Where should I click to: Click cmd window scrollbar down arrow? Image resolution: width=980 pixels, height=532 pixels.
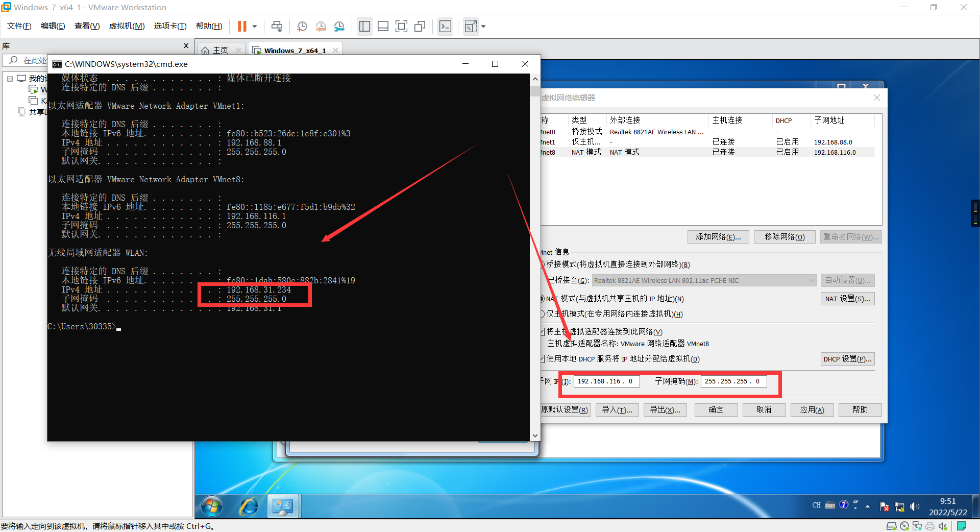pos(535,436)
